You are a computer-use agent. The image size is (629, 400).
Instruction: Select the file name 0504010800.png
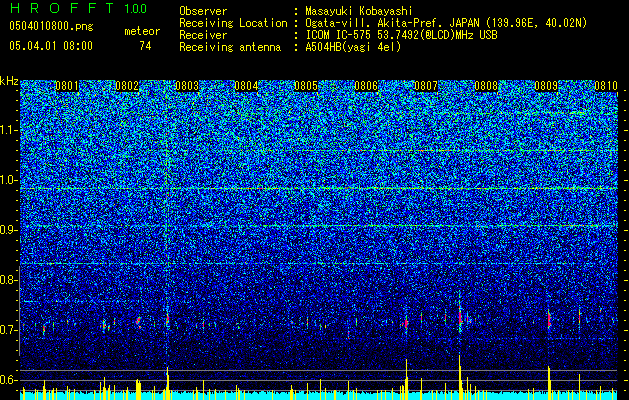coord(51,26)
